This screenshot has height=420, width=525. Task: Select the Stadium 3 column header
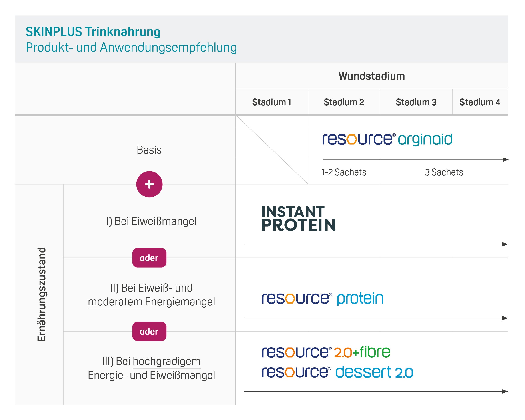(x=416, y=102)
